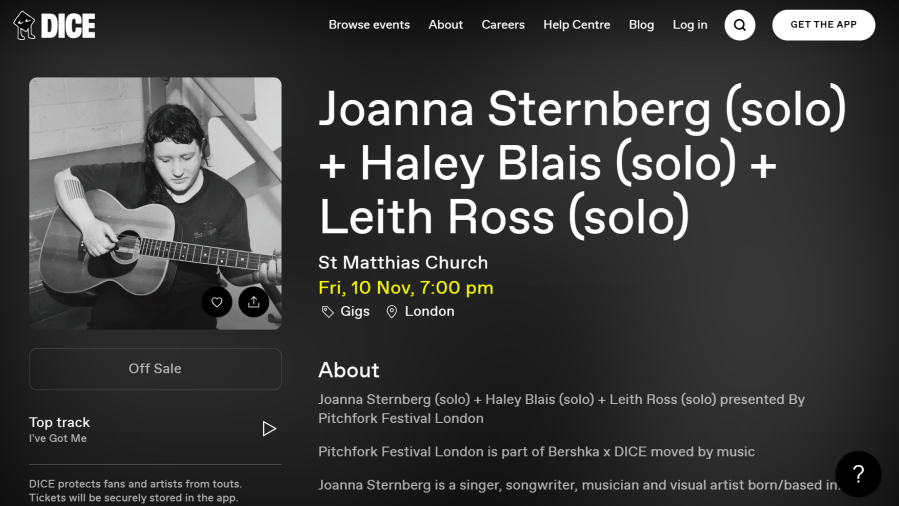Click the St Matthias Church venue name

click(x=403, y=263)
